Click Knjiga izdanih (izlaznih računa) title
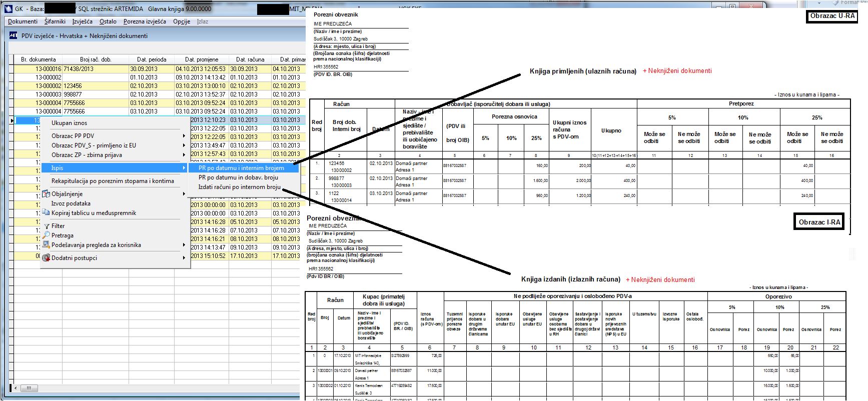Screen dimensions: 868x401 570,279
